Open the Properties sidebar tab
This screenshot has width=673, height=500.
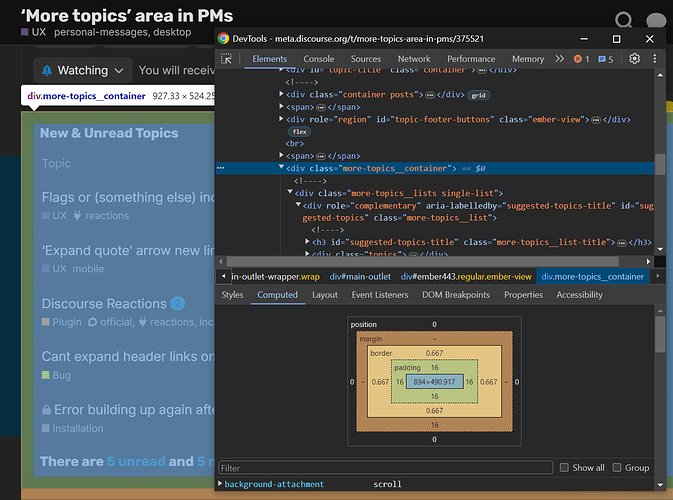point(523,295)
